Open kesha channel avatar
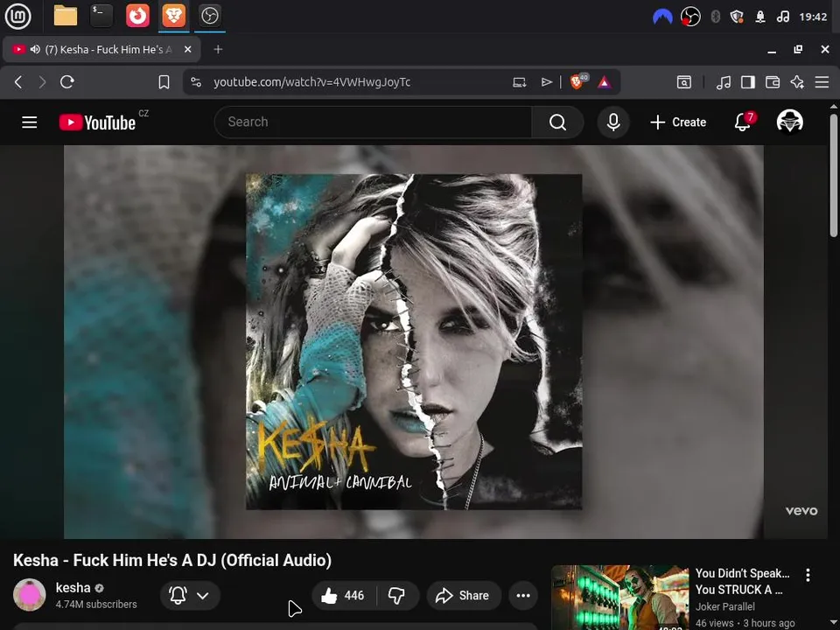 point(30,595)
